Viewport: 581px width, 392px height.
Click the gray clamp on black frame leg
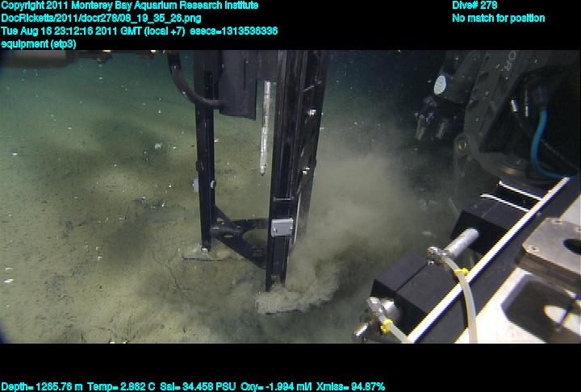pyautogui.click(x=281, y=227)
